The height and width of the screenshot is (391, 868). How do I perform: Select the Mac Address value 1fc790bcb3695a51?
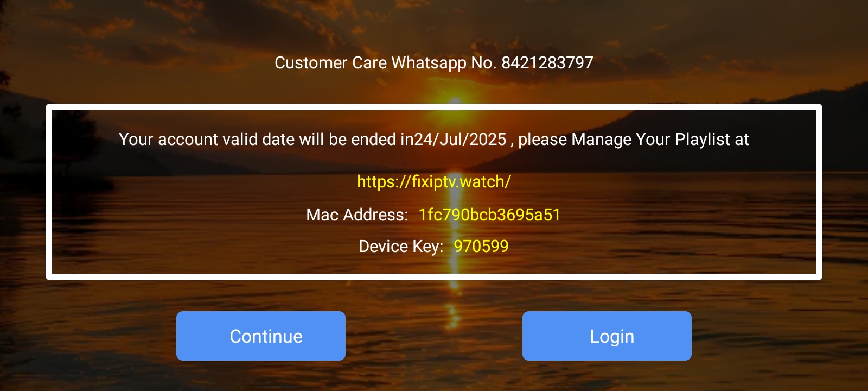(x=489, y=215)
